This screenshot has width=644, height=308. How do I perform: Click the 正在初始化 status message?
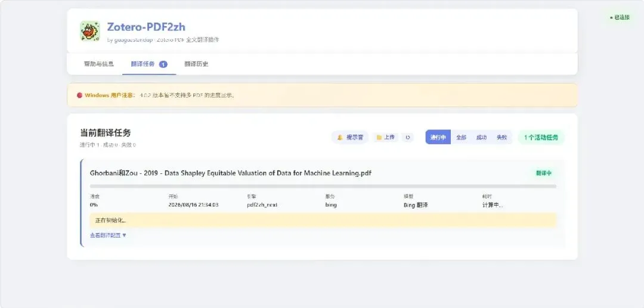[323, 220]
